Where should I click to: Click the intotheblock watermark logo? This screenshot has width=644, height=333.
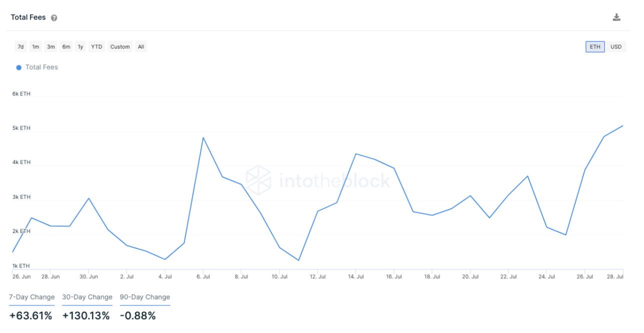(x=318, y=179)
